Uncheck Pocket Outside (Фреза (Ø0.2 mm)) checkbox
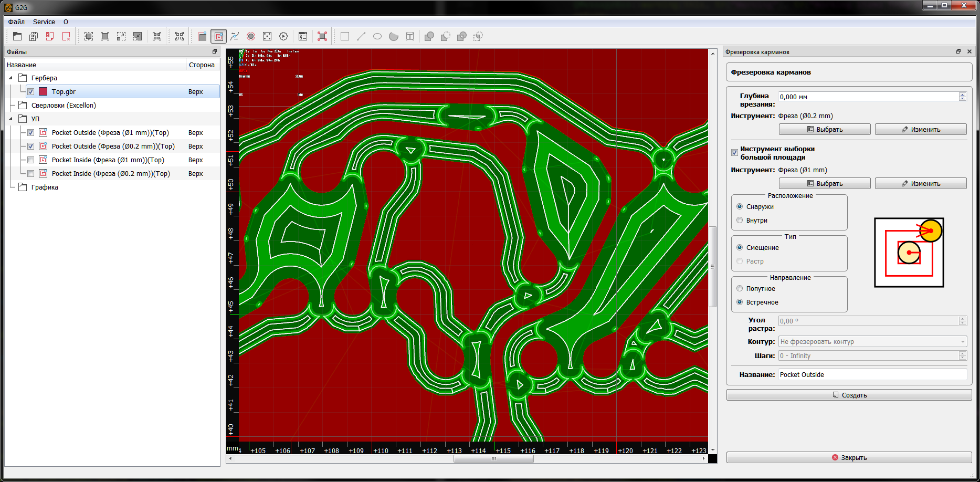 coord(31,146)
